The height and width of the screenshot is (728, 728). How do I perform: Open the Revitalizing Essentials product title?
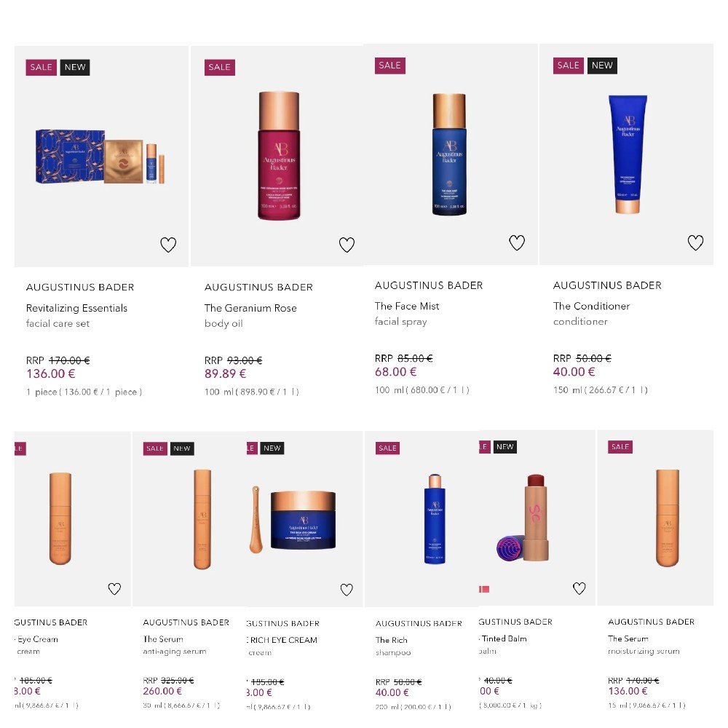pos(76,308)
